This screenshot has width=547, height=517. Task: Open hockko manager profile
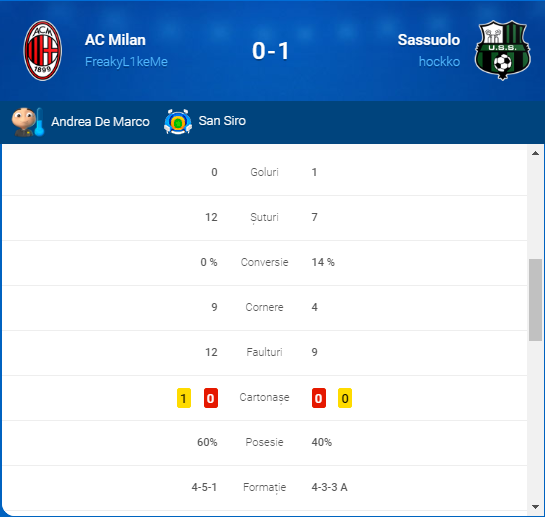(439, 62)
